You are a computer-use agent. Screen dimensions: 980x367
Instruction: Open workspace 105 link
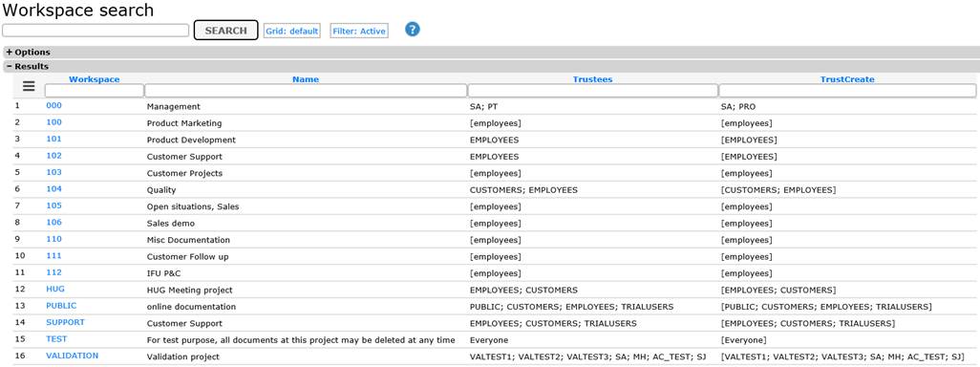click(53, 205)
